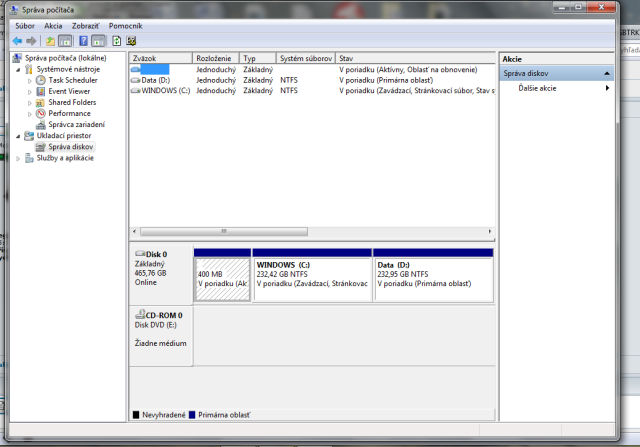Click the Back arrow toolbar icon
This screenshot has width=640, height=447.
click(x=17, y=41)
